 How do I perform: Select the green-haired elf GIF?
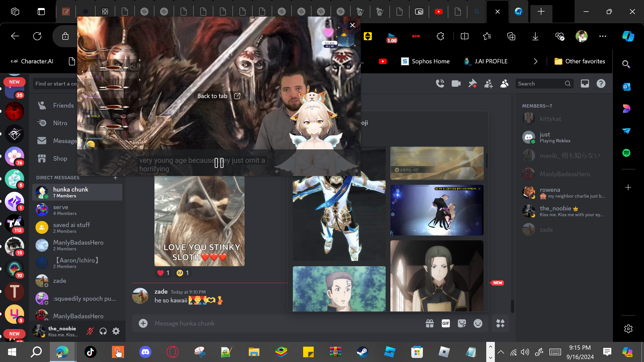[437, 276]
